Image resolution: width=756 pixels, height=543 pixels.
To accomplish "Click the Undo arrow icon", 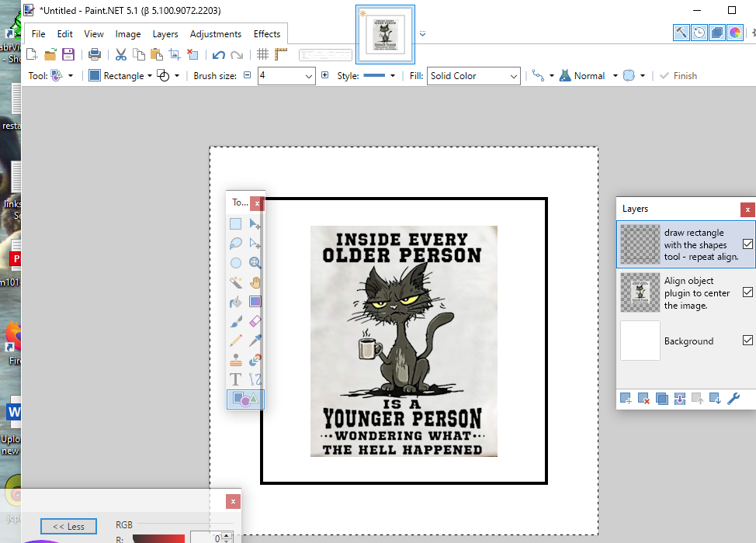I will 219,54.
